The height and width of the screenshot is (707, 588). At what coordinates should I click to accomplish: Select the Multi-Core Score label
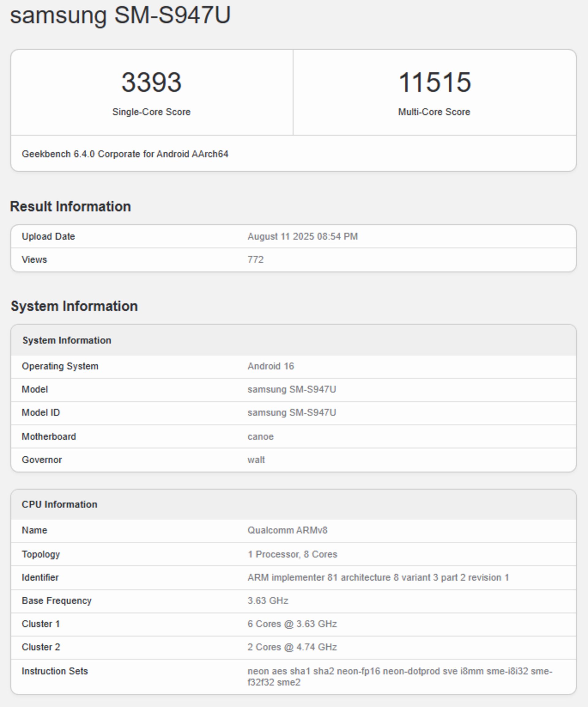pyautogui.click(x=434, y=112)
